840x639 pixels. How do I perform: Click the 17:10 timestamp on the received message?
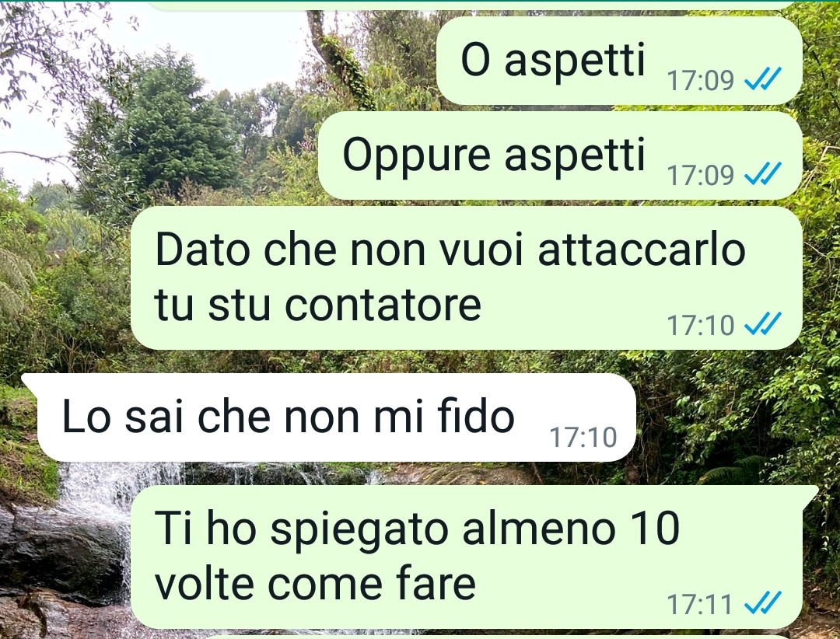pos(583,437)
